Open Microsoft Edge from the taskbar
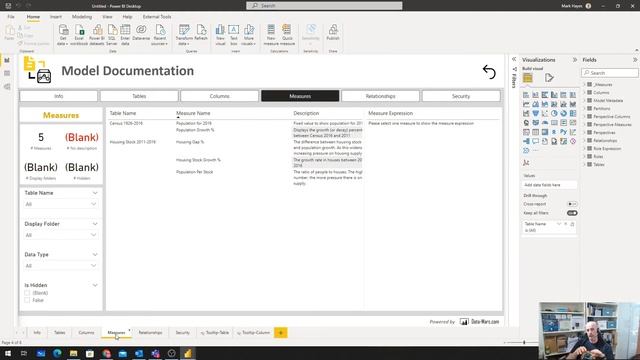This screenshot has width=640, height=360. coord(57,353)
